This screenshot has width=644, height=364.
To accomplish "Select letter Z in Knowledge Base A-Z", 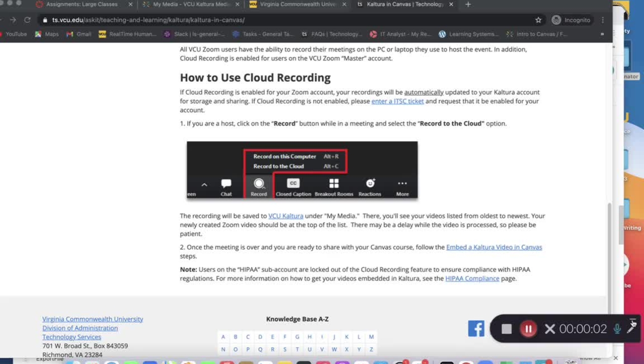I will tap(371, 349).
